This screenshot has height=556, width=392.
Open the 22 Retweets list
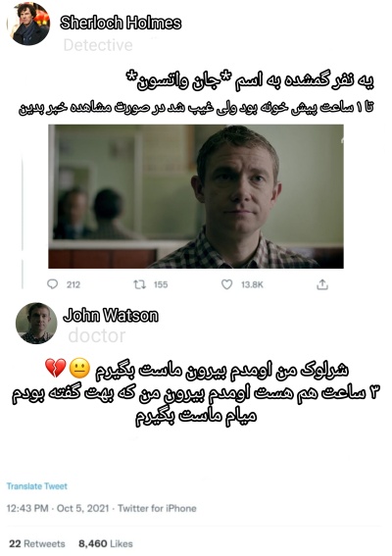coord(37,543)
